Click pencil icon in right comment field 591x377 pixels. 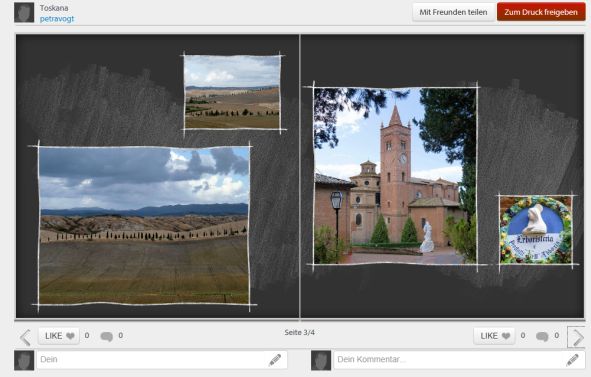572,360
